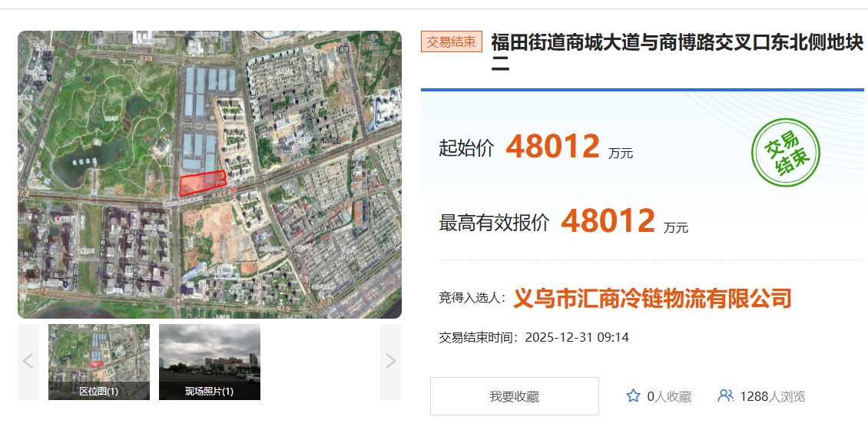
Task: Click the 起始价 48012 amount
Action: [552, 147]
